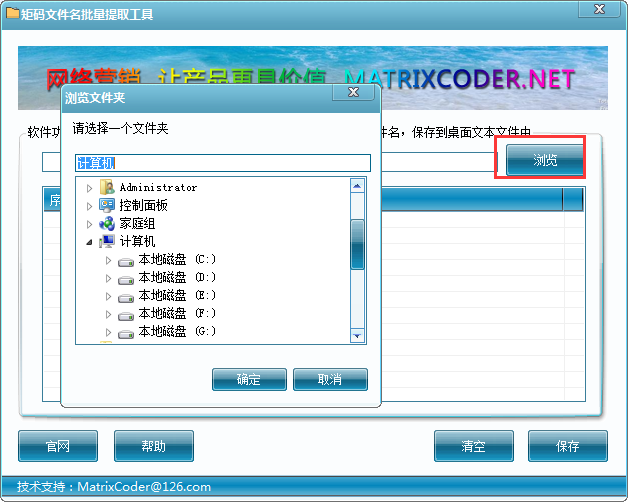628x502 pixels.
Task: Open the 官网 official website button
Action: point(58,446)
